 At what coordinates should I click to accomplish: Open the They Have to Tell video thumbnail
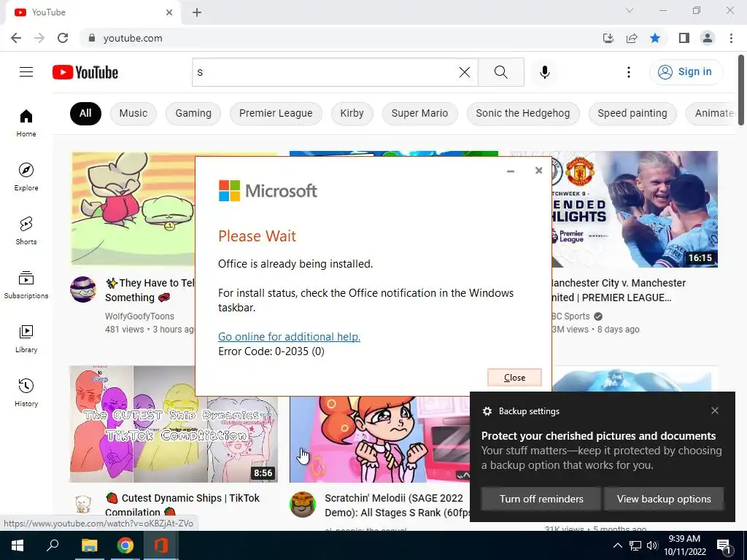[133, 209]
